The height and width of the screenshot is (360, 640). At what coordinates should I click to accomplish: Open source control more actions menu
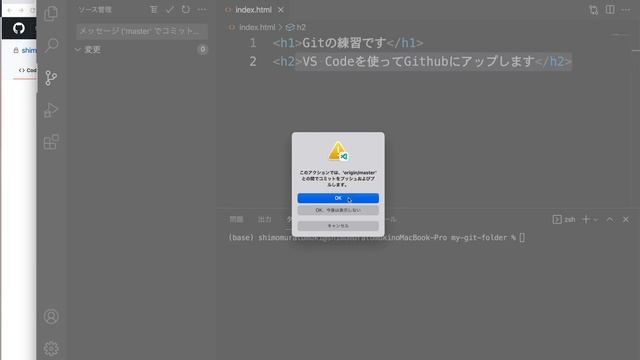pyautogui.click(x=202, y=9)
